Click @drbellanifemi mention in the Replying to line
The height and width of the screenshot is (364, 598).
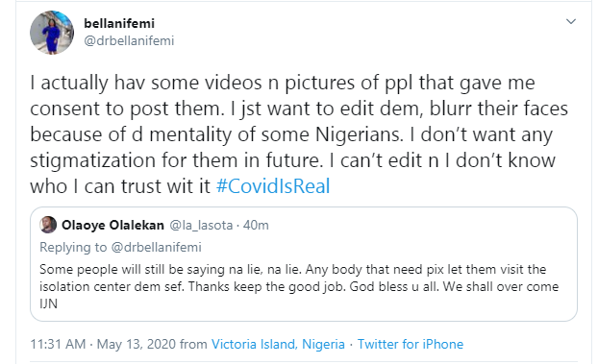[156, 248]
